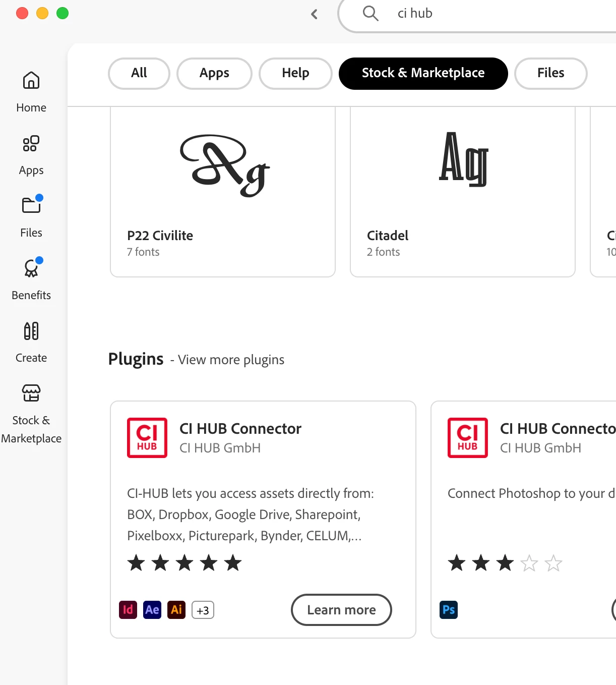Viewport: 616px width, 685px height.
Task: Click the Rg preview of P22 Civilite
Action: click(225, 165)
